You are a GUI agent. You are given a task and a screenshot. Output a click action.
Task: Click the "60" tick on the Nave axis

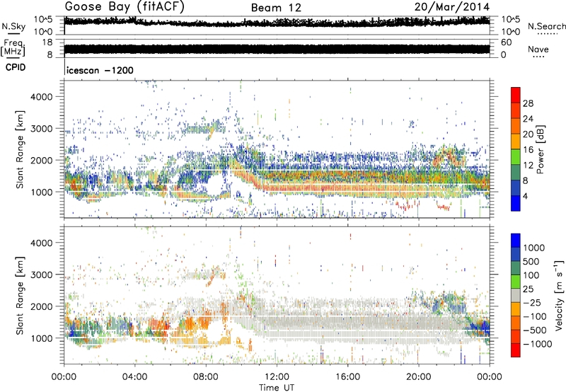[x=506, y=42]
